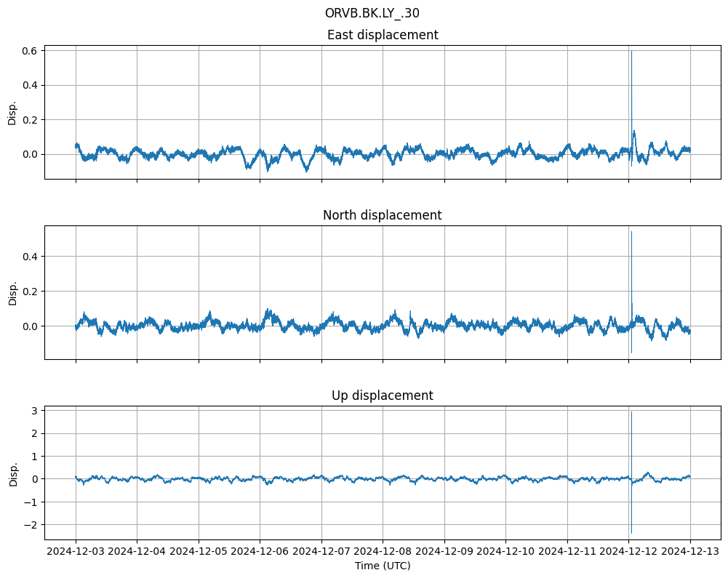Click the spike peak in East displacement plot
The width and height of the screenshot is (728, 578).
pyautogui.click(x=631, y=52)
